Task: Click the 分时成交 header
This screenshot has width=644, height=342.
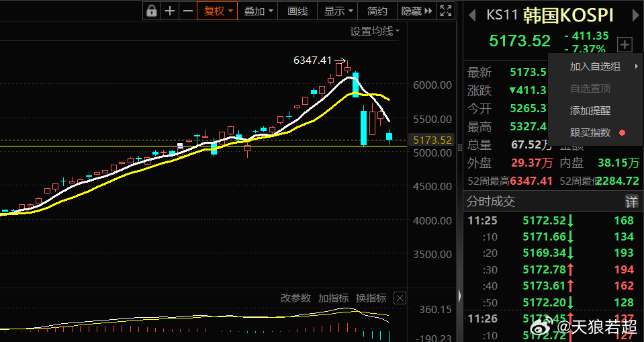Action: point(490,202)
